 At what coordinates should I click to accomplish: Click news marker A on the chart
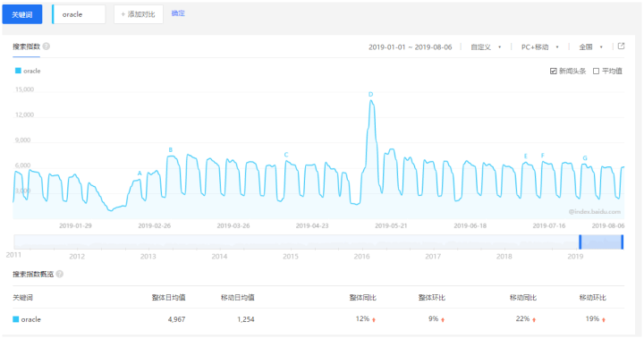[140, 173]
